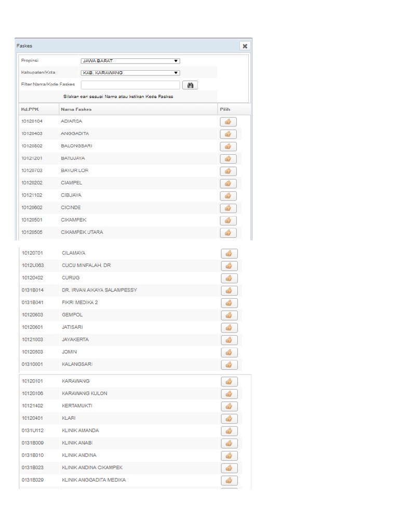The height and width of the screenshot is (532, 399).
Task: Click the thumbs-up for GEMPOL
Action: click(229, 315)
